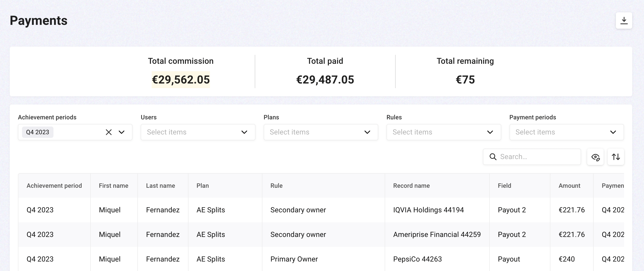Click the First name column header
Screen dimensions: 644x271
[x=114, y=186]
